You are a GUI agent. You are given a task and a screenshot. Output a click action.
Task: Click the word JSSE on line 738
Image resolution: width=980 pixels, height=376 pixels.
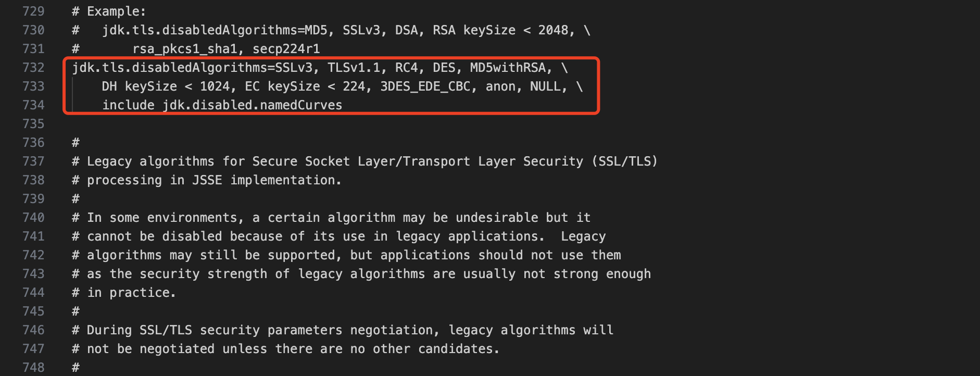click(207, 180)
